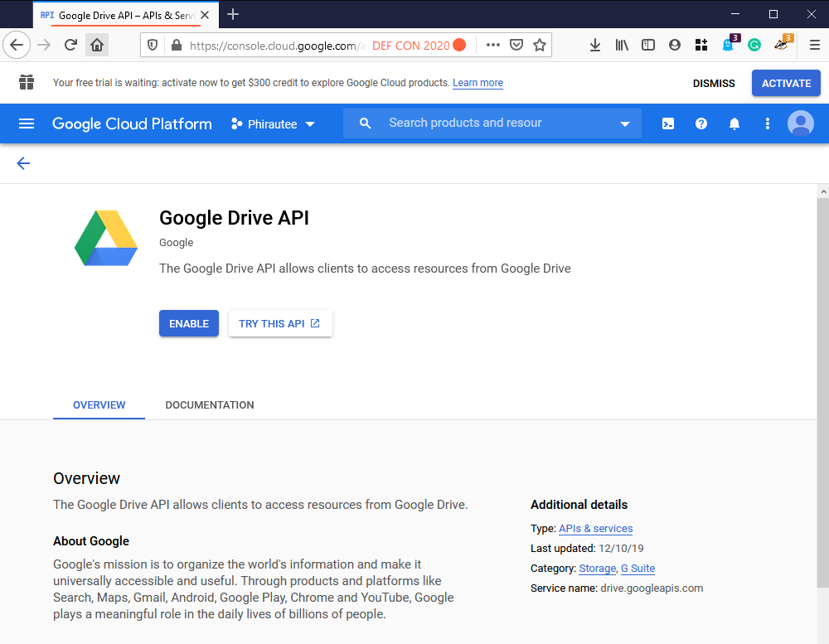The height and width of the screenshot is (644, 829).
Task: Open the Learn more link
Action: [x=478, y=83]
